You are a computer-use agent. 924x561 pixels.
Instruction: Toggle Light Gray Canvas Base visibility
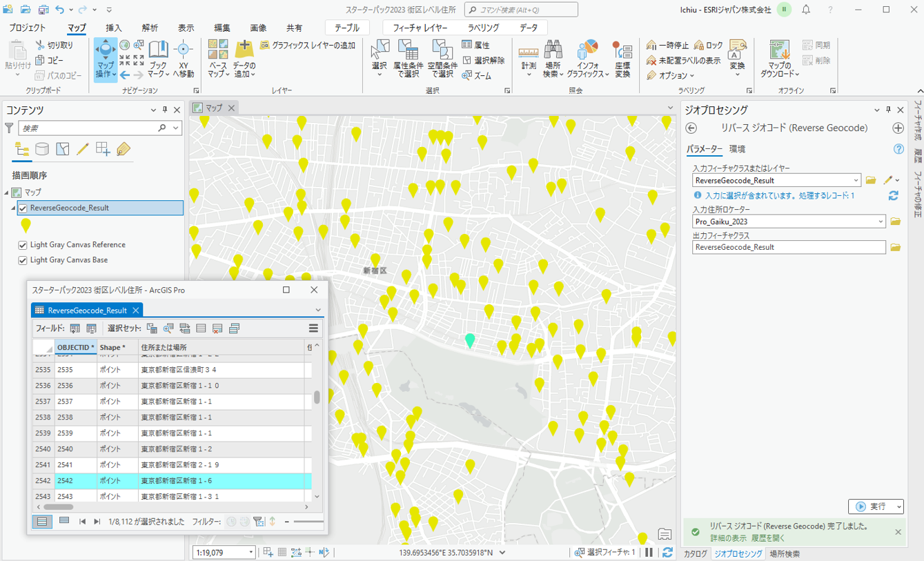click(x=23, y=260)
